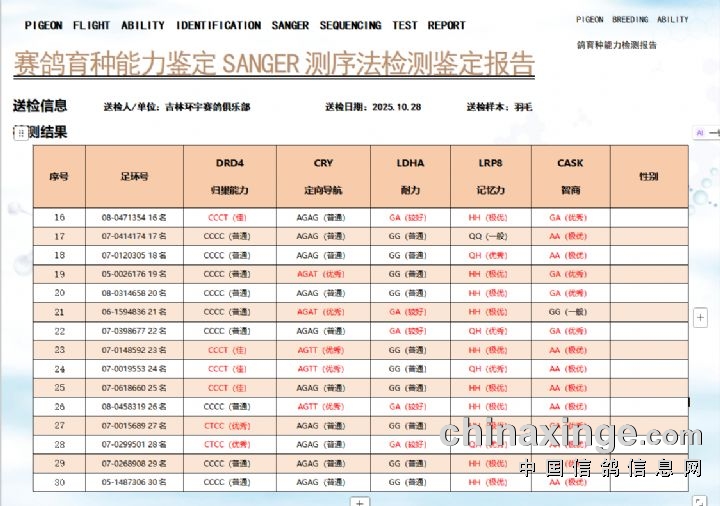Click the add row plus button
The width and height of the screenshot is (720, 506).
click(x=361, y=502)
